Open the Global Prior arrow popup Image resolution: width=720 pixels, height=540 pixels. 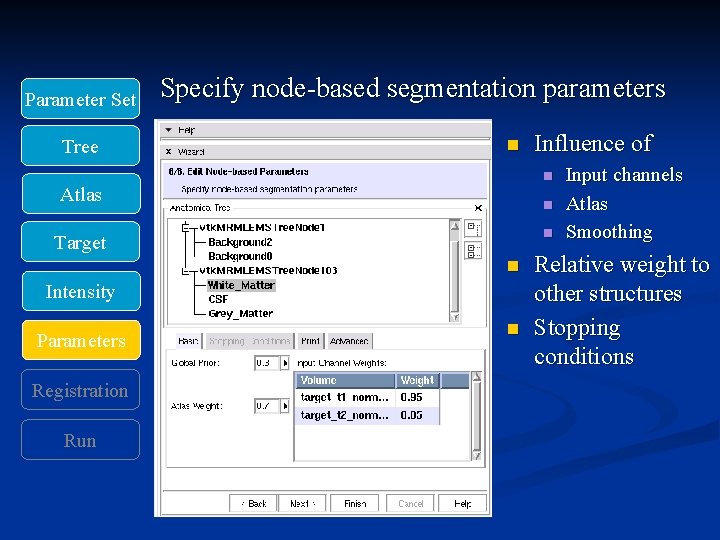pos(285,363)
